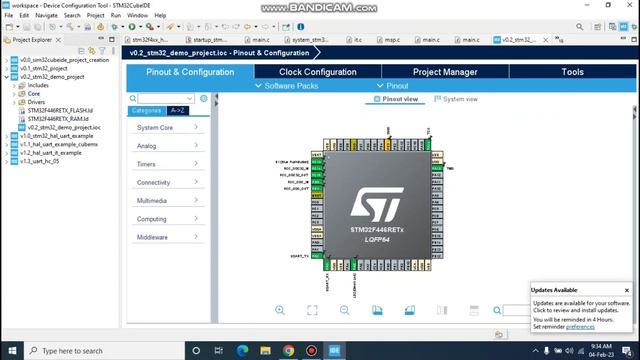Select the Pinout & Configuration tab
The width and height of the screenshot is (640, 360).
click(x=190, y=72)
